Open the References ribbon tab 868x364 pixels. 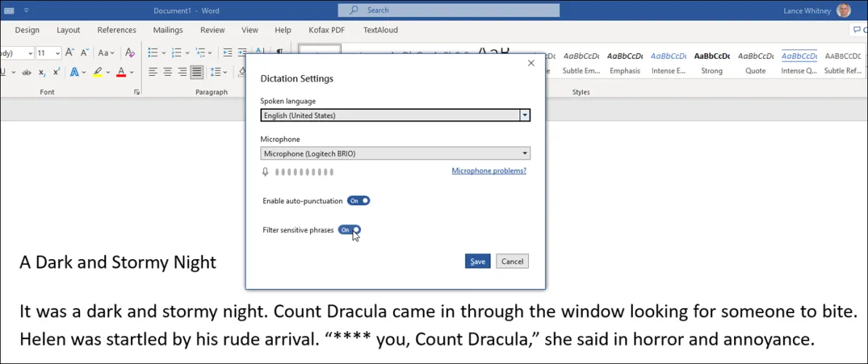(116, 30)
